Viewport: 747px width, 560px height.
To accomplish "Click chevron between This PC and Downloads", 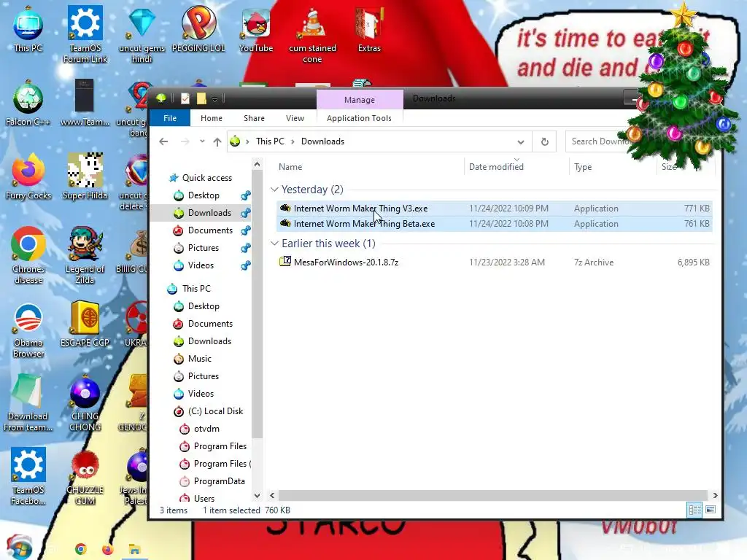I will (293, 141).
